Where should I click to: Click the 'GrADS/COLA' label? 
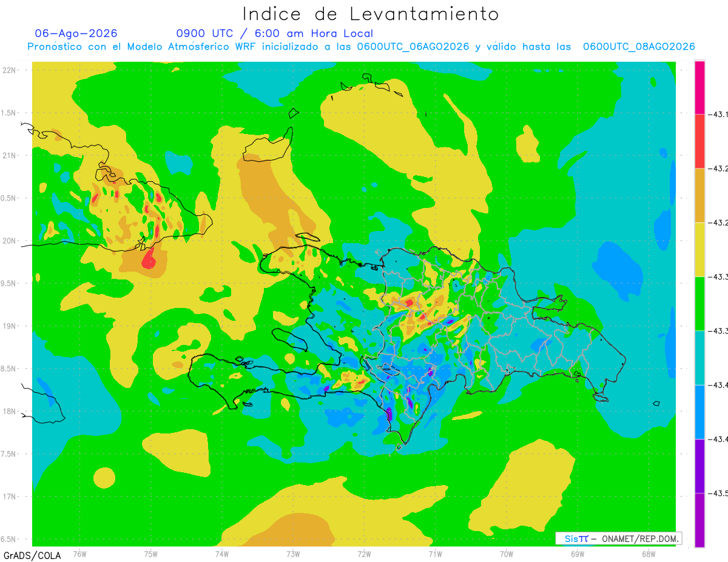(x=32, y=555)
